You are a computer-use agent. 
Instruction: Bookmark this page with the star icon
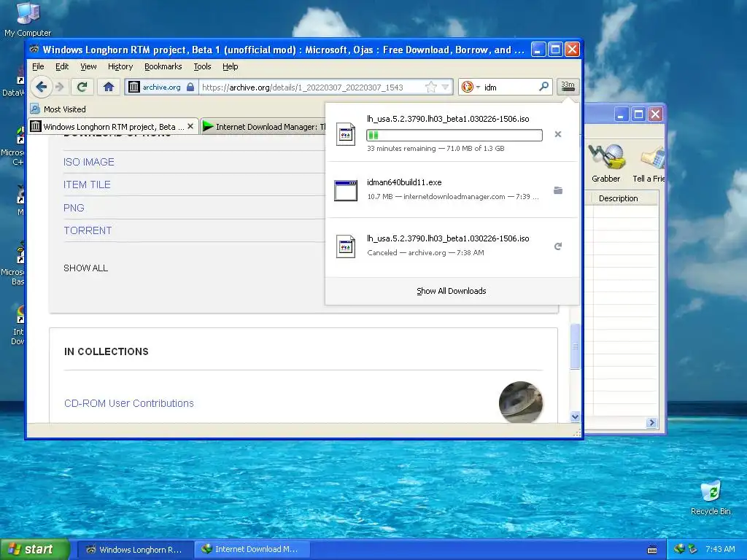tap(430, 87)
